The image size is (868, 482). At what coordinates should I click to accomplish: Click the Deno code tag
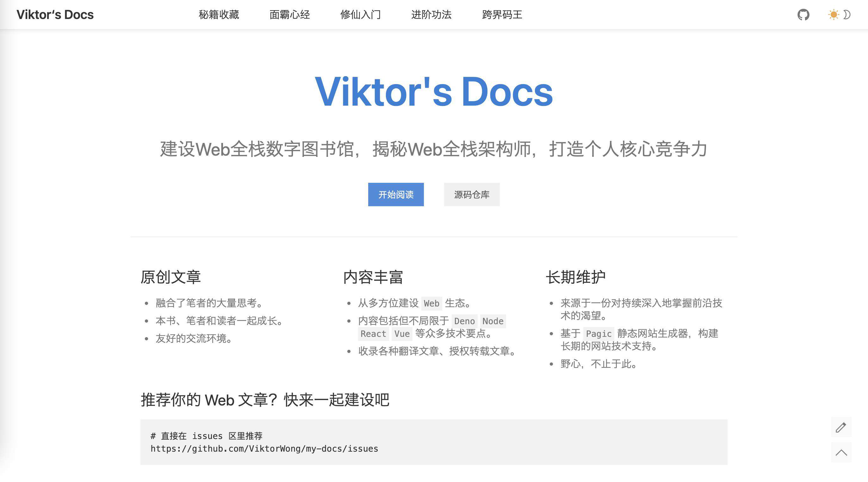[x=464, y=321]
